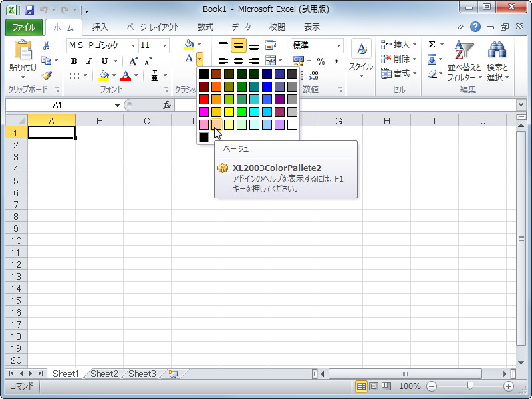
Task: Open the Name Box dropdown arrow
Action: point(117,106)
